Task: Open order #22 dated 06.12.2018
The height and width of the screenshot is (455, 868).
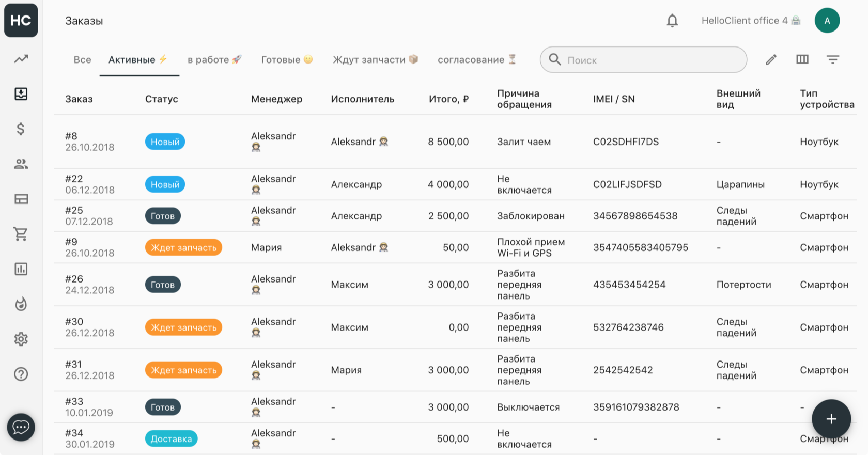Action: click(89, 184)
